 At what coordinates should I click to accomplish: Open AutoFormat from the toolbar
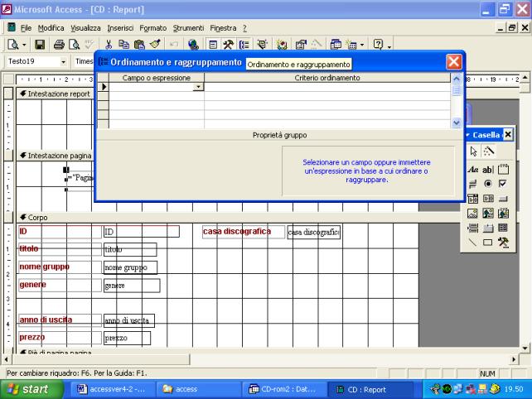262,45
